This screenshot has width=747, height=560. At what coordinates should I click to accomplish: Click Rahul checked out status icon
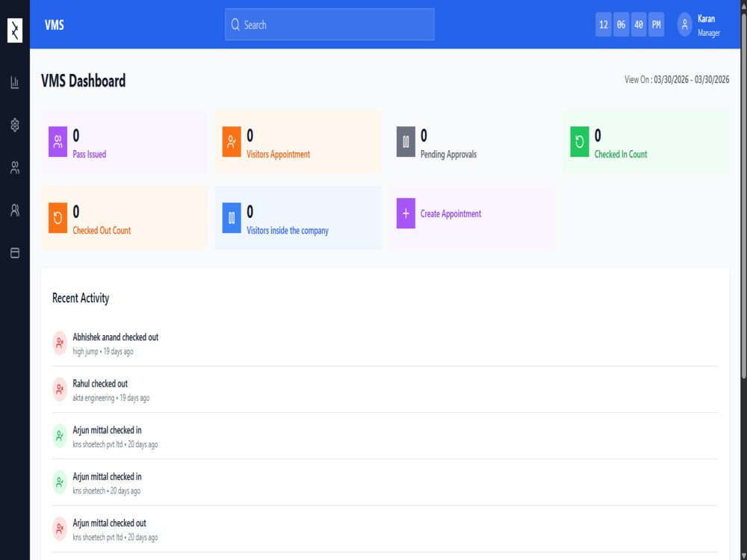tap(60, 390)
